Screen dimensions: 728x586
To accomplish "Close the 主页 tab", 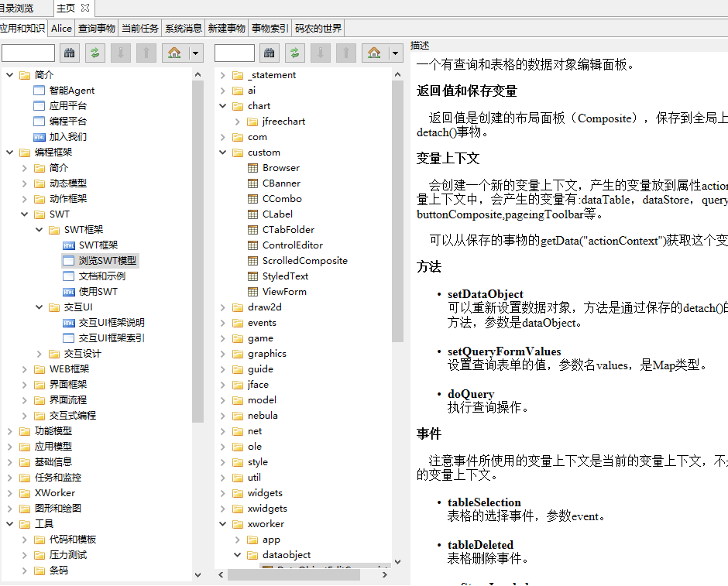I will tap(85, 8).
